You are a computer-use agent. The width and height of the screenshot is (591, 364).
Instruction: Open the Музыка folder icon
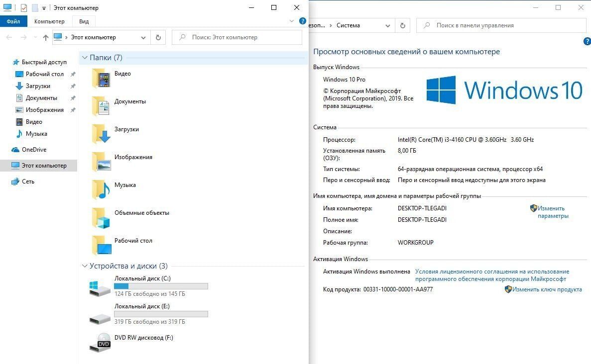click(101, 190)
